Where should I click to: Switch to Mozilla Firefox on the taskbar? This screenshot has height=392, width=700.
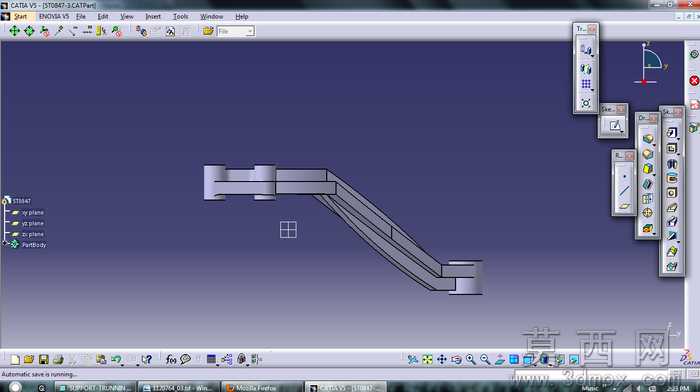(x=262, y=387)
